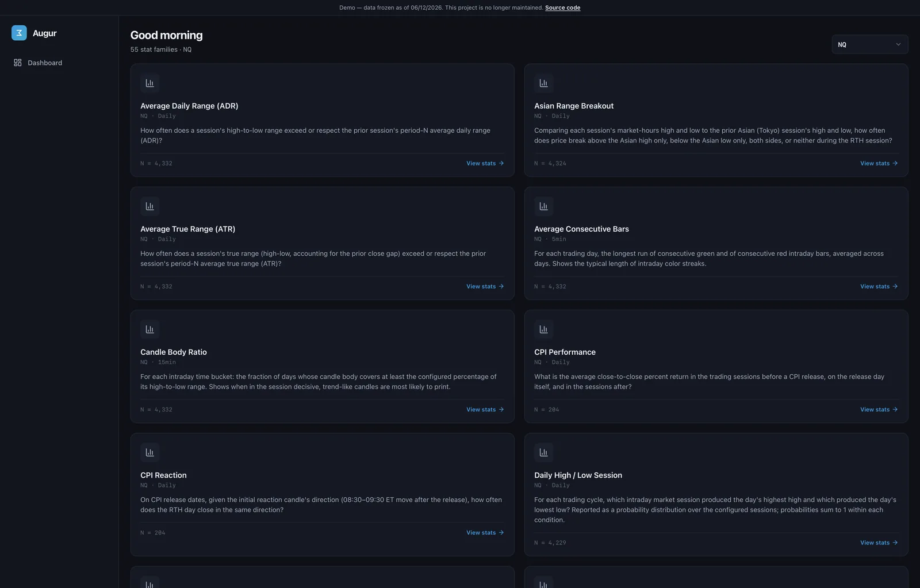
Task: View stats for Daily High / Low Session
Action: point(879,543)
